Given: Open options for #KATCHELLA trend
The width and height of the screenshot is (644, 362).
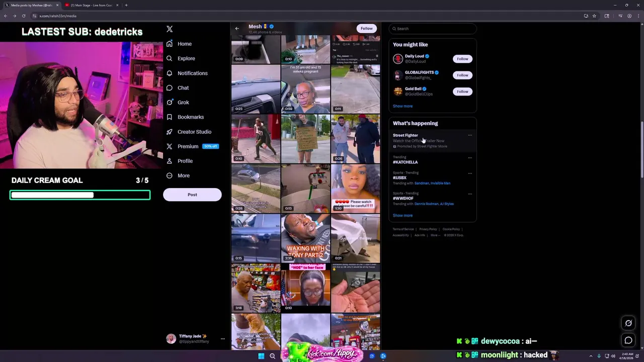Looking at the screenshot, I should tap(470, 157).
